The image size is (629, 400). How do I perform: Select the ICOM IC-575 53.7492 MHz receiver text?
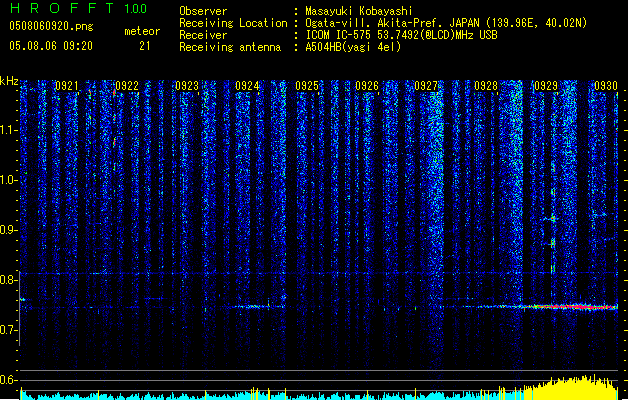pos(402,35)
